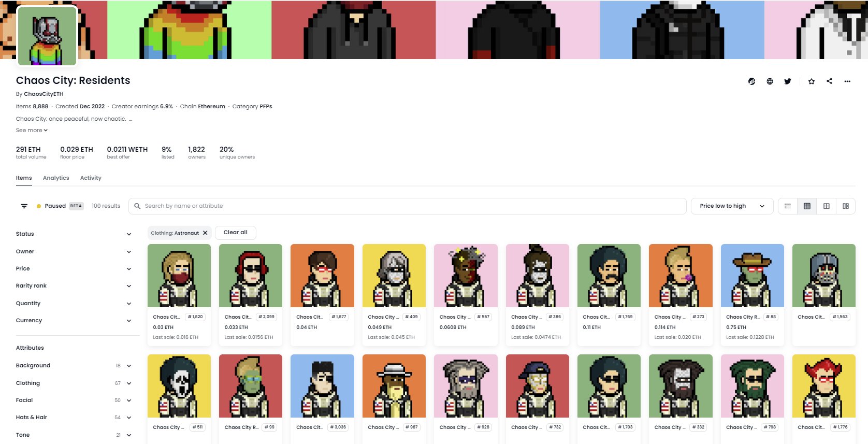
Task: Click the search magnifier icon
Action: (x=137, y=206)
